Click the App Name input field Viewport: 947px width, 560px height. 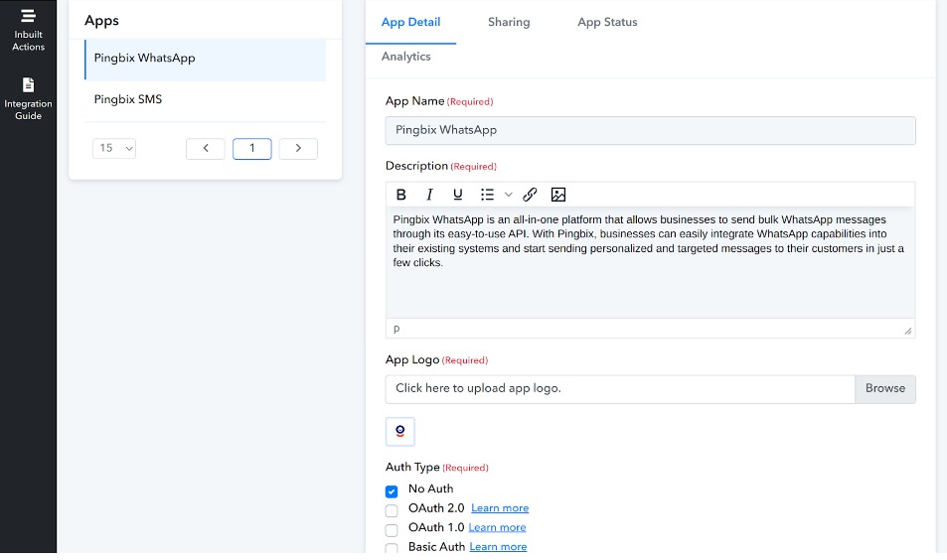tap(651, 130)
